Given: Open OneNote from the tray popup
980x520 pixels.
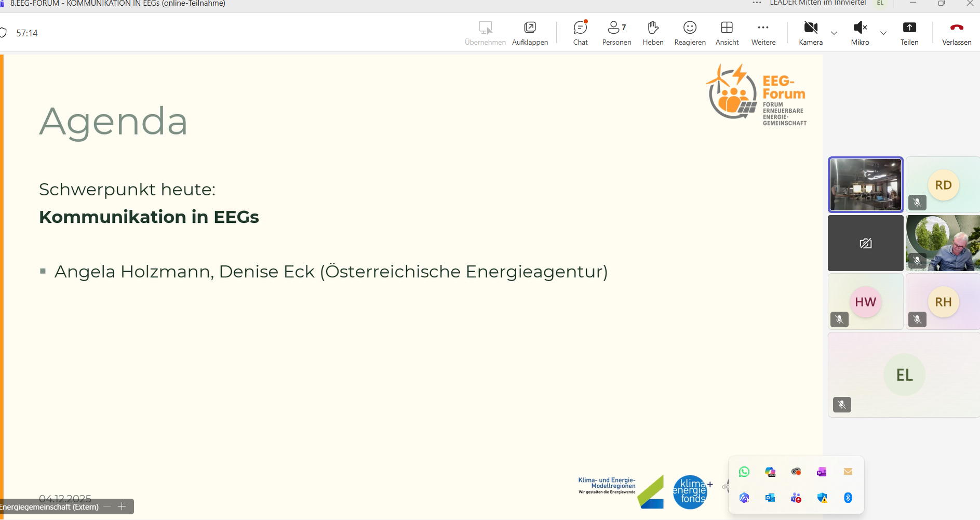Looking at the screenshot, I should 822,472.
